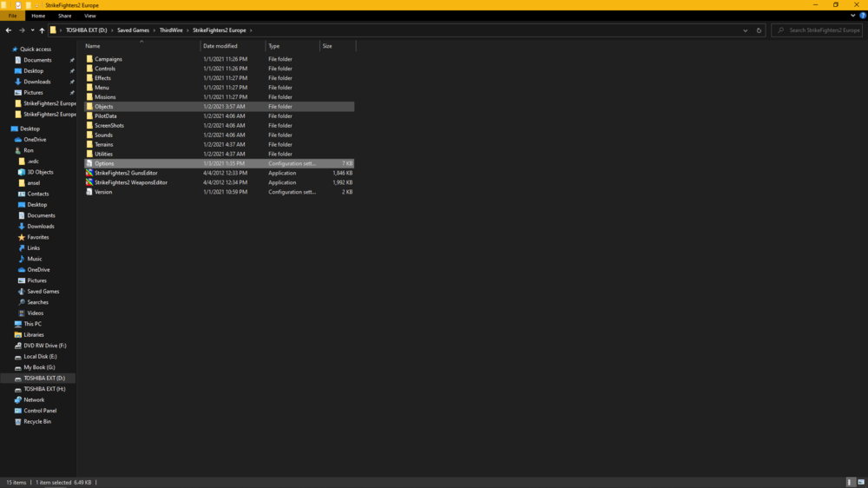Viewport: 868px width, 488px height.
Task: Click the Up one level arrow
Action: tap(42, 30)
